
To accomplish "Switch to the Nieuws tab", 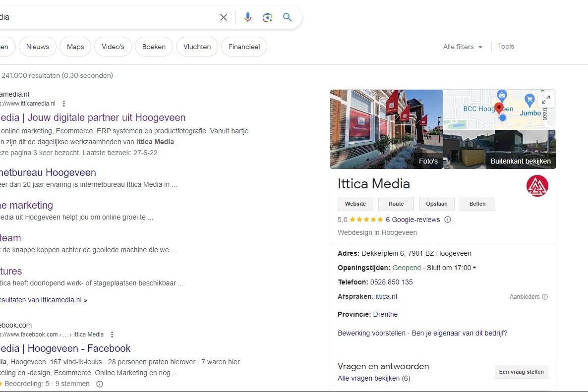I will (38, 47).
